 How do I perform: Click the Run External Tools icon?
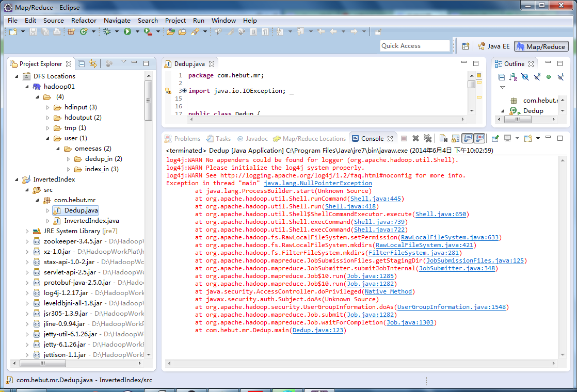click(148, 31)
